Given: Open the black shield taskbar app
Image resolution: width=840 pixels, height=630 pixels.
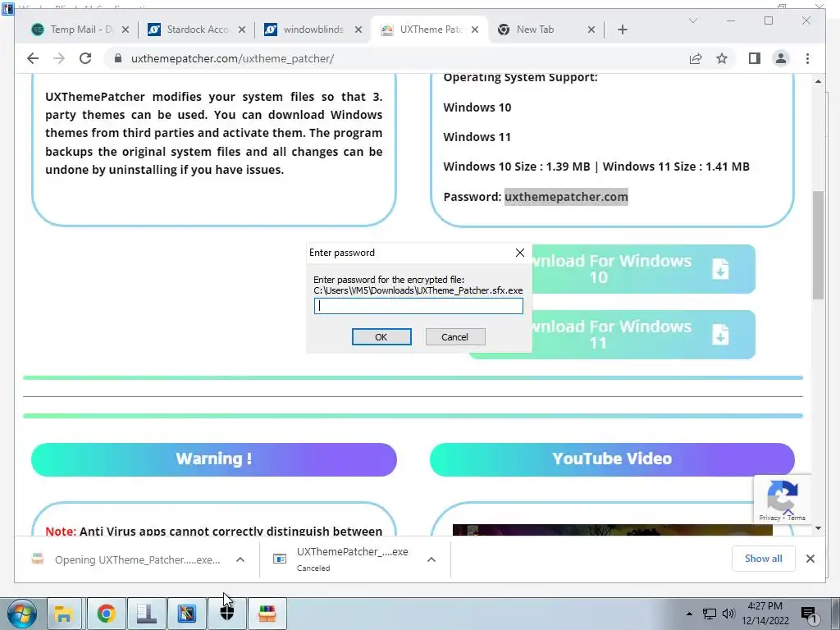Looking at the screenshot, I should pyautogui.click(x=227, y=614).
